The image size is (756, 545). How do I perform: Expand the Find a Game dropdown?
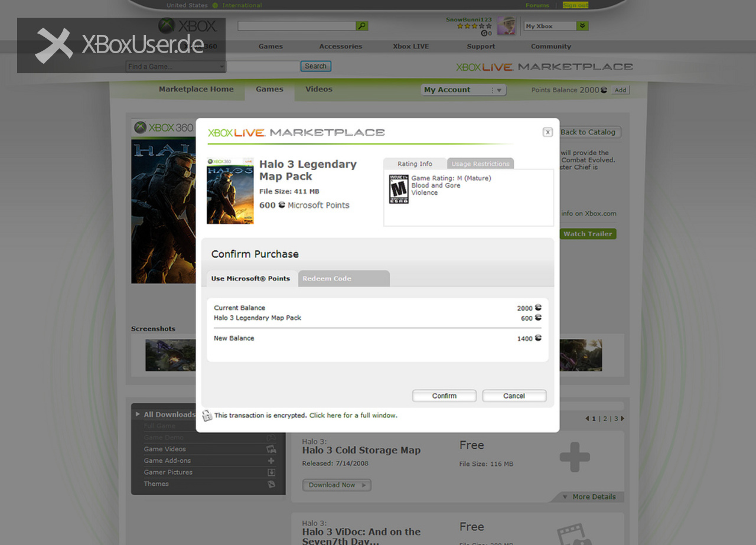176,67
